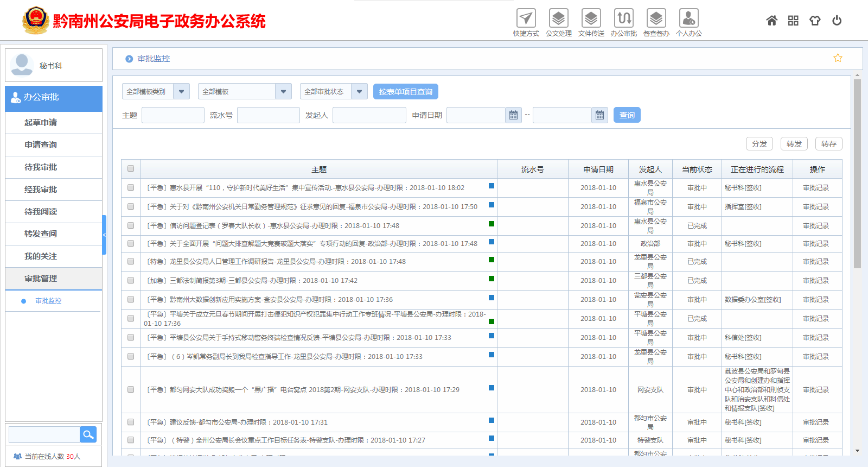
Task: Expand 审批管理 in the sidebar
Action: [x=54, y=279]
